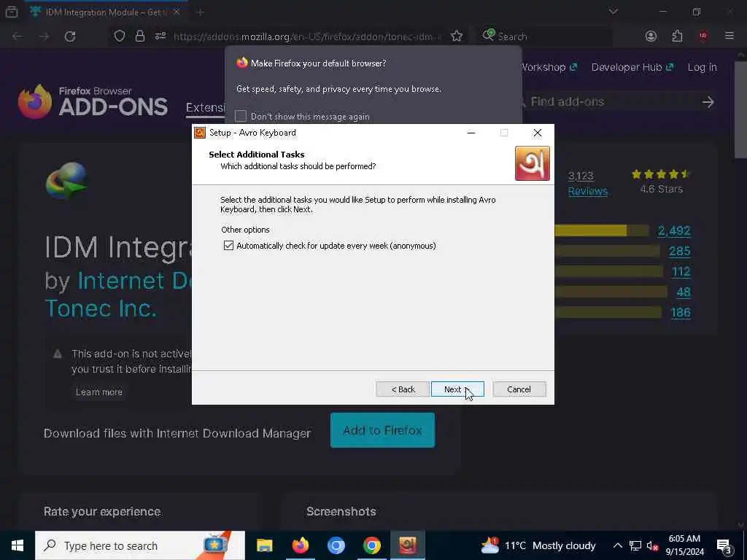The height and width of the screenshot is (560, 747).
Task: Submit add-ons search arrow
Action: [708, 102]
